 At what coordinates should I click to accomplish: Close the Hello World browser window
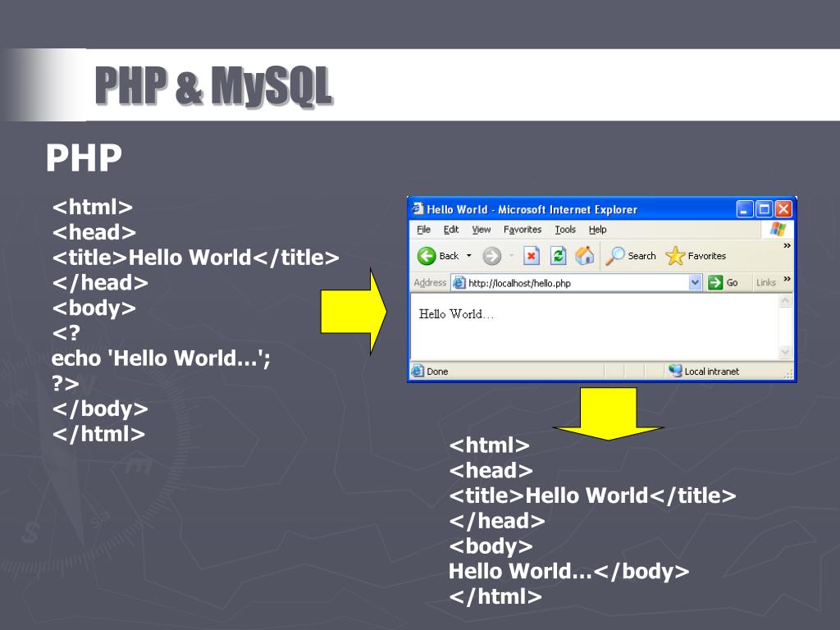pos(783,209)
